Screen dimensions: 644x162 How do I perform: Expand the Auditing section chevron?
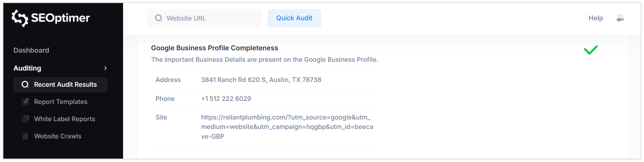106,68
